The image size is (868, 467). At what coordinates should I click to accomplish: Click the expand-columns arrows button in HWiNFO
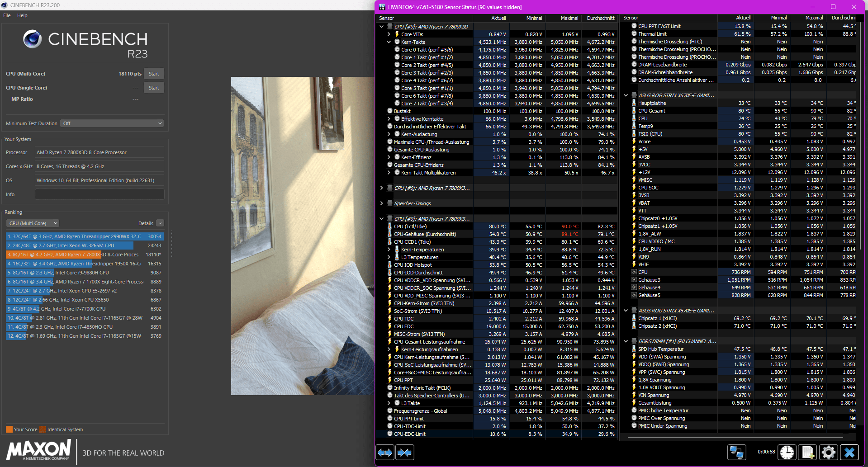(x=385, y=453)
